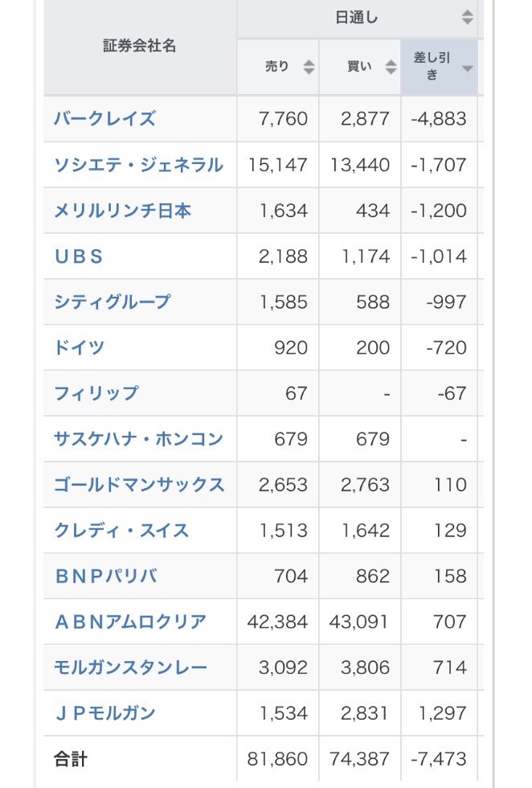Click the 日通し sort arrows
This screenshot has width=532, height=788.
point(467,17)
